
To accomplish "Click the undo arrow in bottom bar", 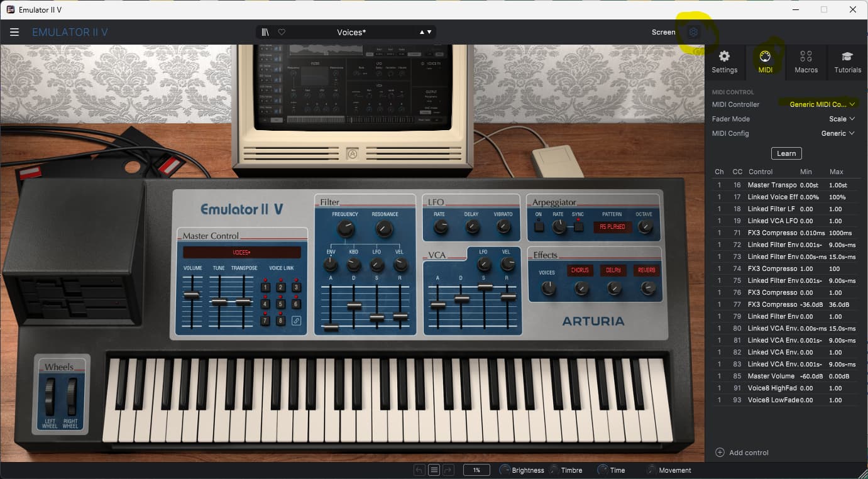I will (419, 470).
